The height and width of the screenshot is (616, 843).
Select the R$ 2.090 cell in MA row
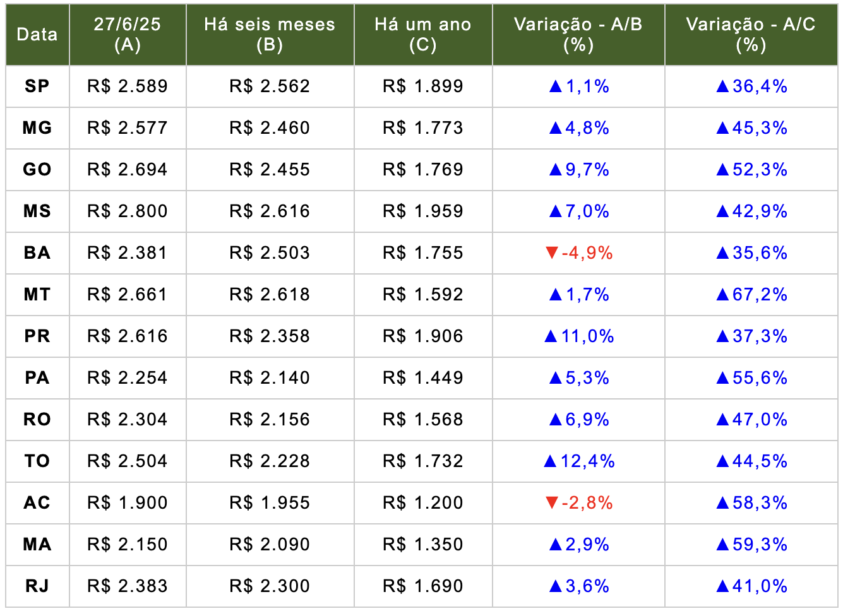tap(270, 545)
